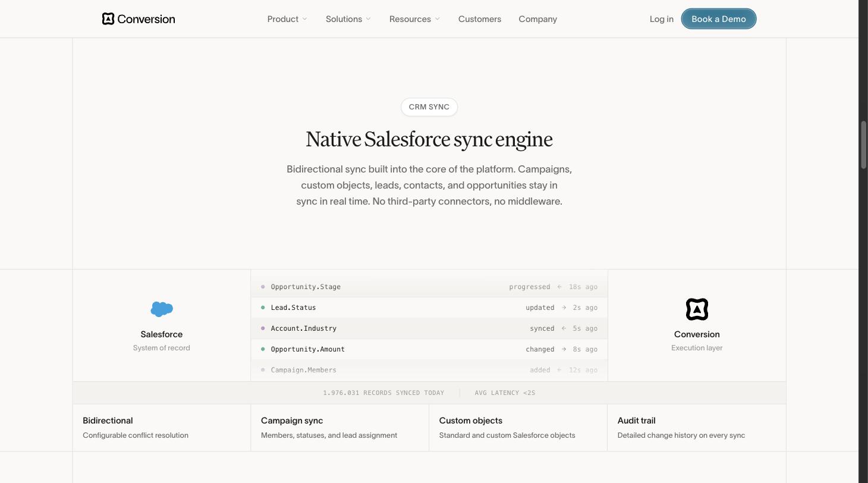Click the 'Configurable conflict resolution' description
Screen dimensions: 868x483
pyautogui.click(x=136, y=435)
